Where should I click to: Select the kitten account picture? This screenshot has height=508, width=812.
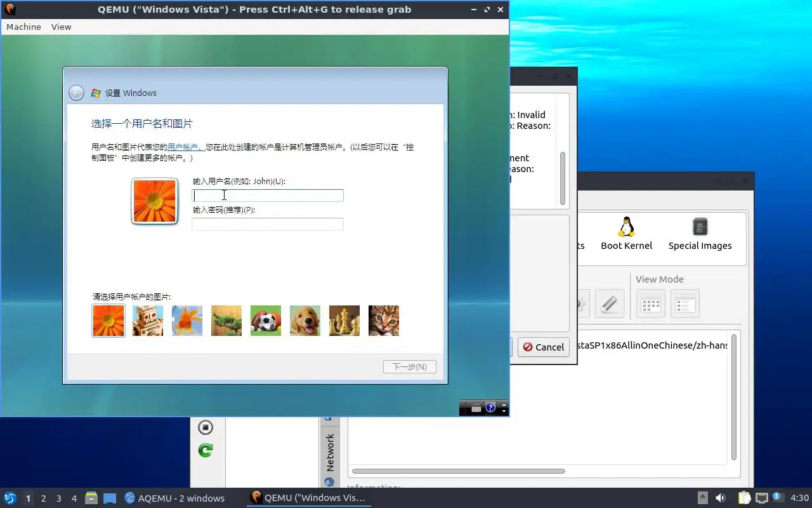coord(384,321)
